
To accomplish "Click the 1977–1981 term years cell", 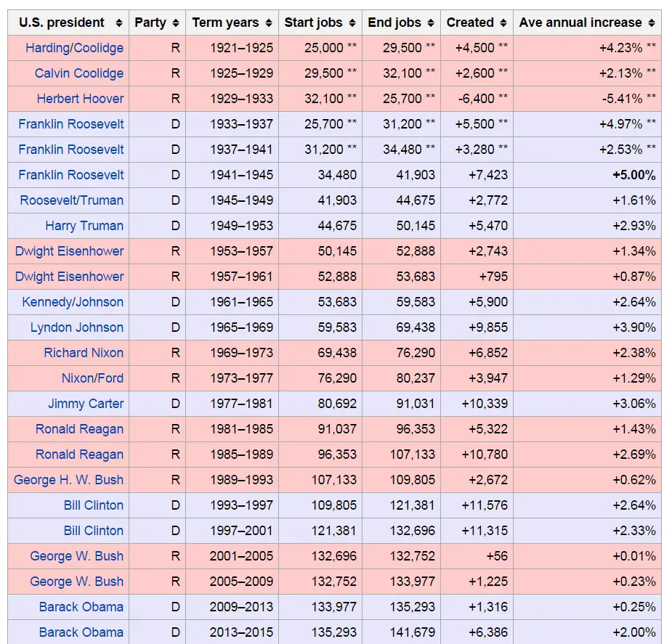I will tap(241, 404).
